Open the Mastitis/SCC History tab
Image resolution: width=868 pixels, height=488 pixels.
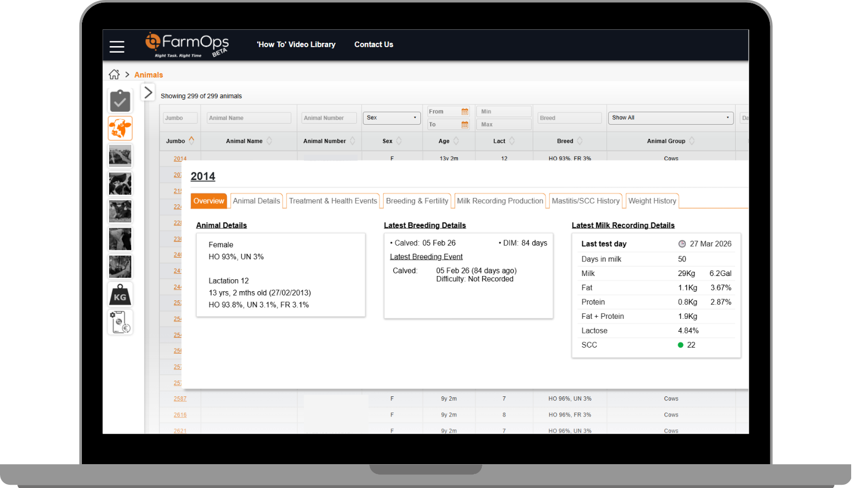pos(586,201)
